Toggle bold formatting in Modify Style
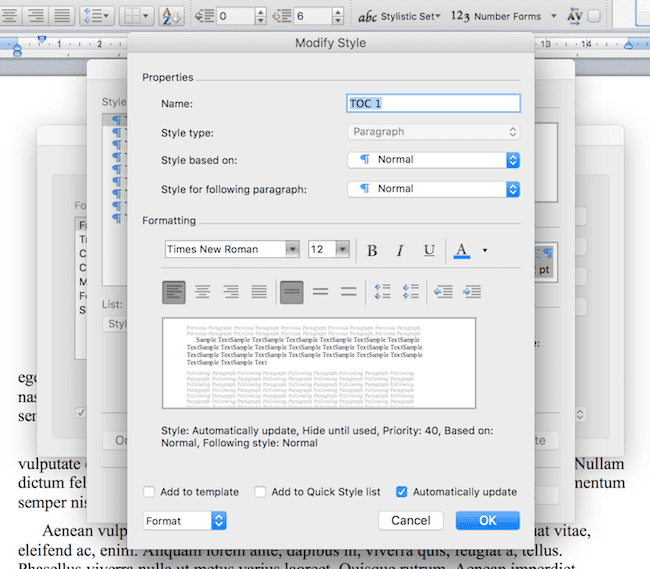Screen dimensions: 650x569 [x=372, y=250]
